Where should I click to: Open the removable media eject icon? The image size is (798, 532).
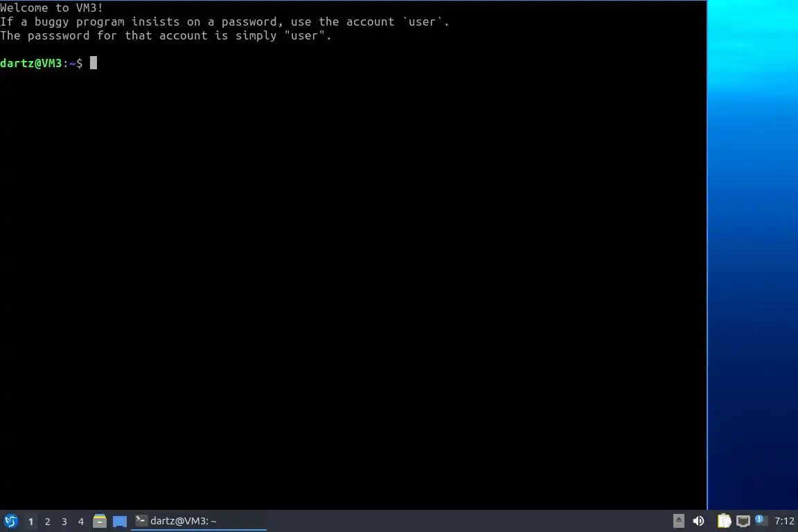tap(678, 521)
